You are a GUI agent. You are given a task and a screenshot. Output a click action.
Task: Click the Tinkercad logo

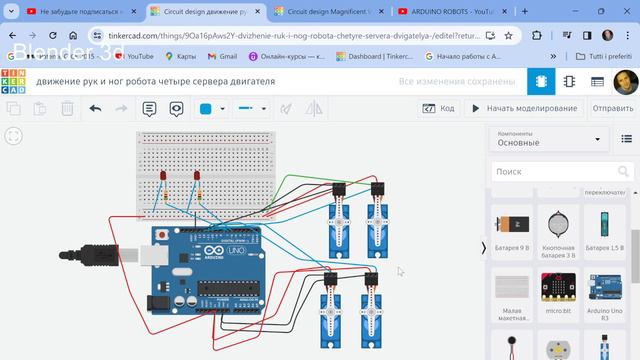[13, 81]
